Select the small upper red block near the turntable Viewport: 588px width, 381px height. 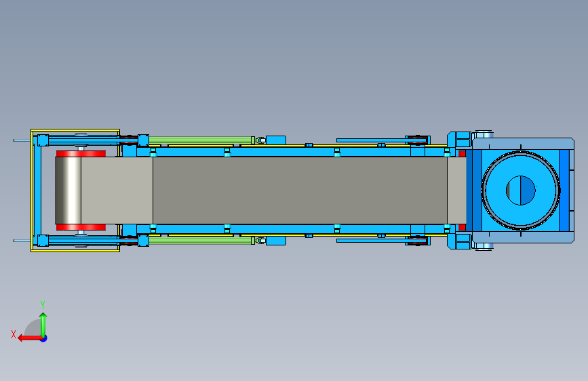click(x=462, y=154)
